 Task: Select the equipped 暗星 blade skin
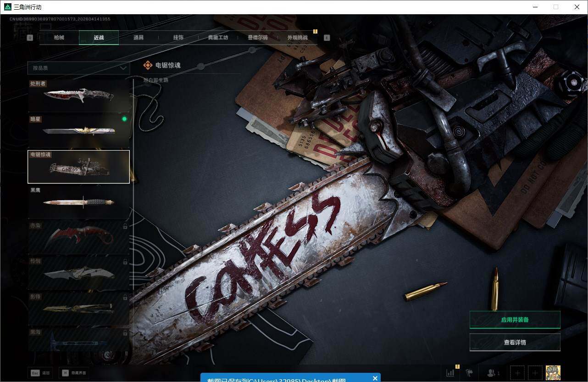tap(78, 131)
